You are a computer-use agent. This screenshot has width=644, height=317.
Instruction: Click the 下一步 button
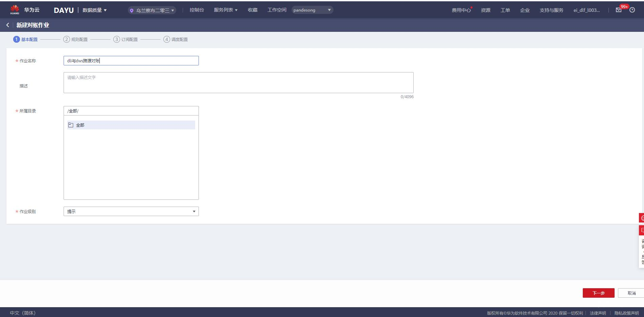pos(599,293)
